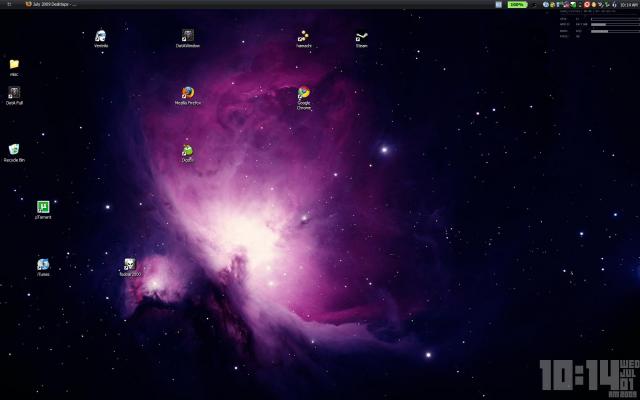Open the Ventrilo desktop shortcut
The height and width of the screenshot is (400, 640).
(100, 37)
